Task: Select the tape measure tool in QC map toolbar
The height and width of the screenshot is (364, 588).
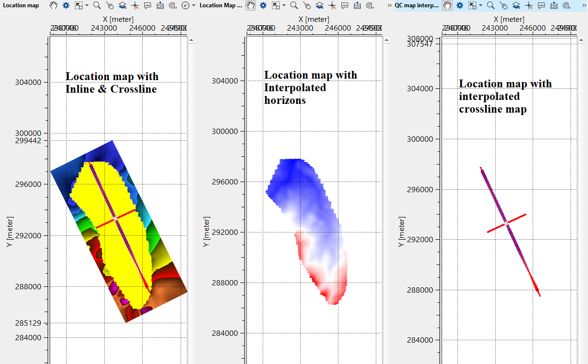Action: [567, 5]
